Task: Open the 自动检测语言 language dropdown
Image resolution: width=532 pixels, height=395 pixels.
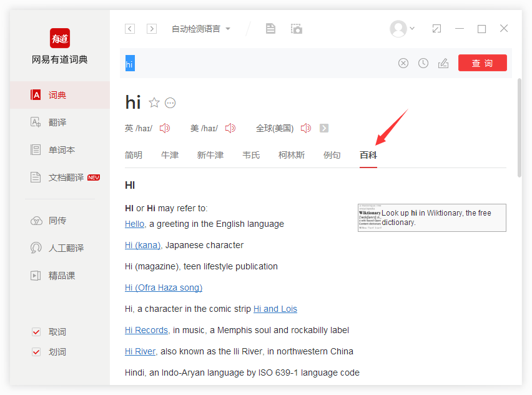Action: pyautogui.click(x=197, y=28)
